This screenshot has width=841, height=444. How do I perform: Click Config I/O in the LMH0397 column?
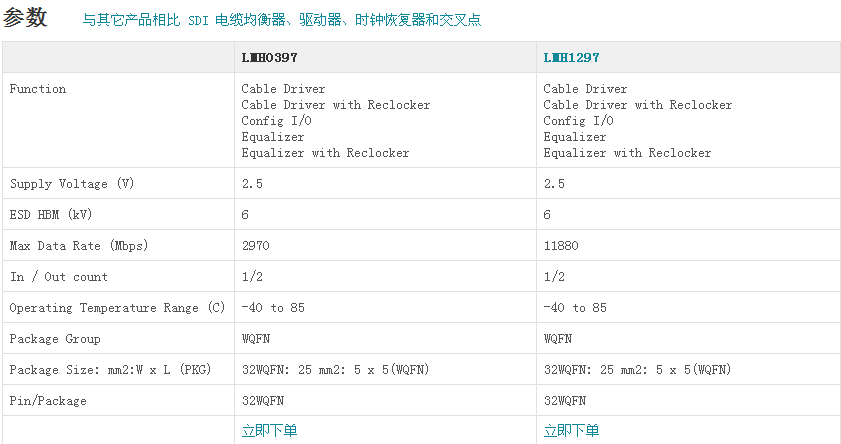[x=273, y=121]
